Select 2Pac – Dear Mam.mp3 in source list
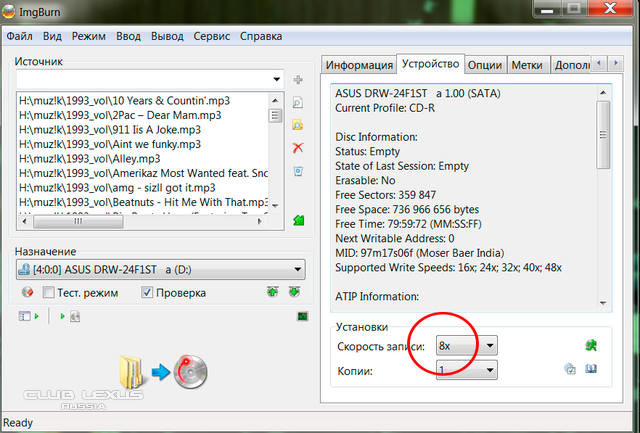The image size is (640, 433). (120, 115)
